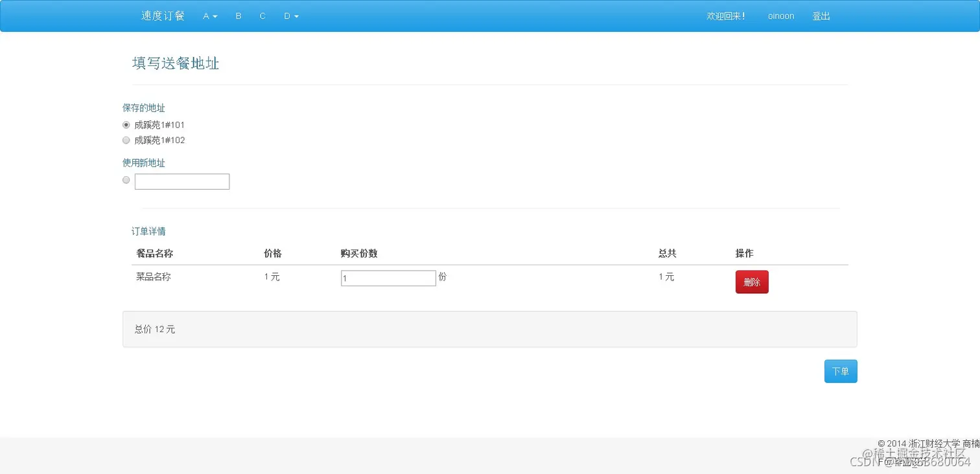Click the © 2014 浙江财经大学 footer text
980x474 pixels.
tap(918, 444)
